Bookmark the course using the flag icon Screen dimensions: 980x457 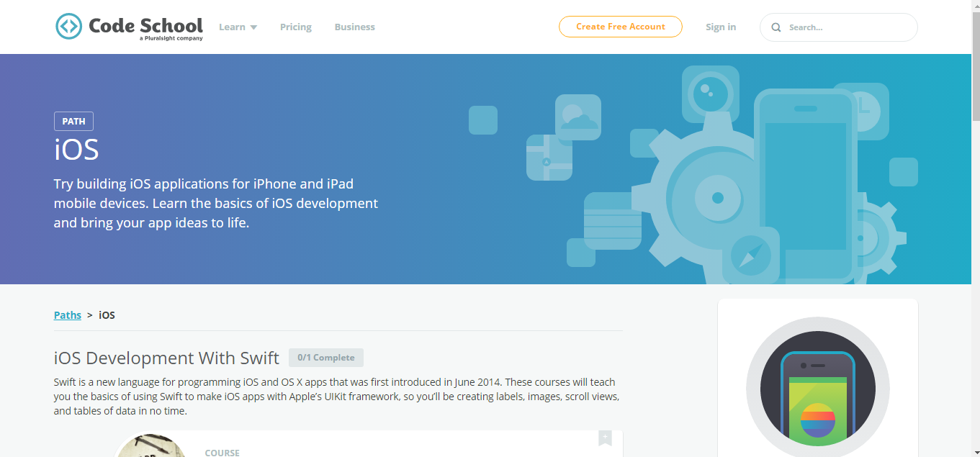605,438
